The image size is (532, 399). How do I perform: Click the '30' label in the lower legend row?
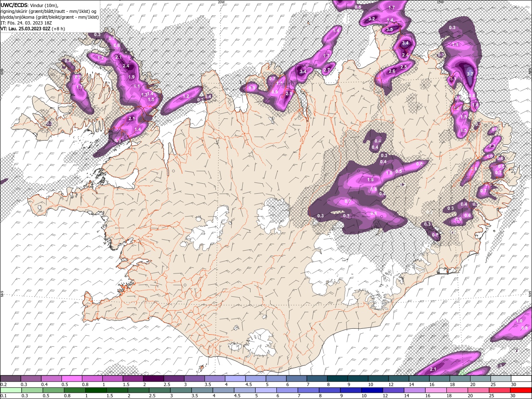pos(512,396)
